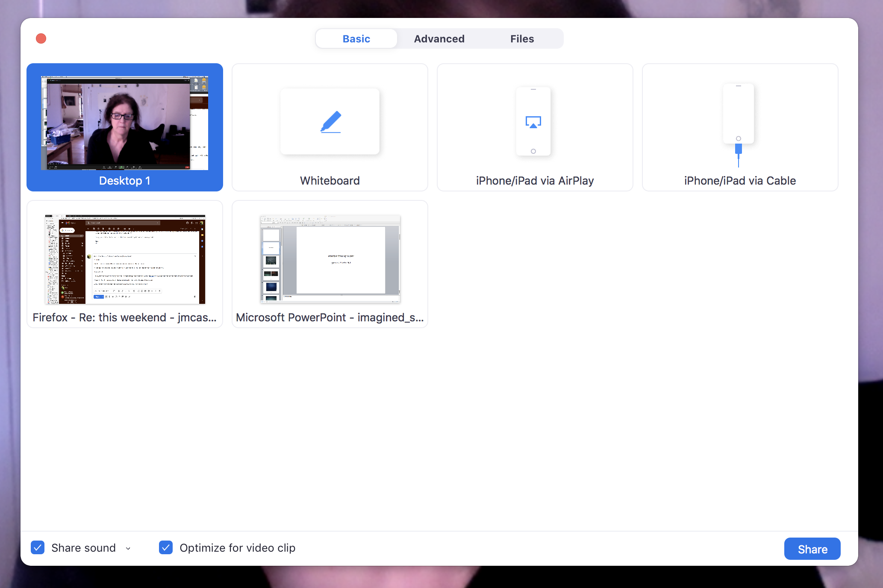This screenshot has height=588, width=883.
Task: Switch to the Advanced tab
Action: coord(439,39)
